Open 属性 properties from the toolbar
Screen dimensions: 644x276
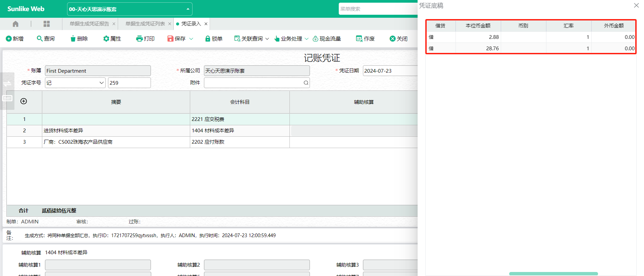(112, 39)
